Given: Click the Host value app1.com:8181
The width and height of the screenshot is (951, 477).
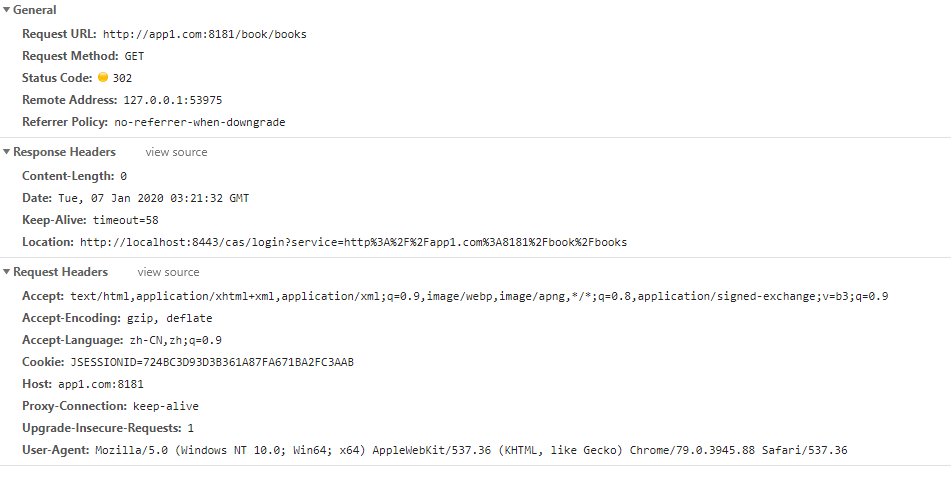Looking at the screenshot, I should tap(101, 384).
